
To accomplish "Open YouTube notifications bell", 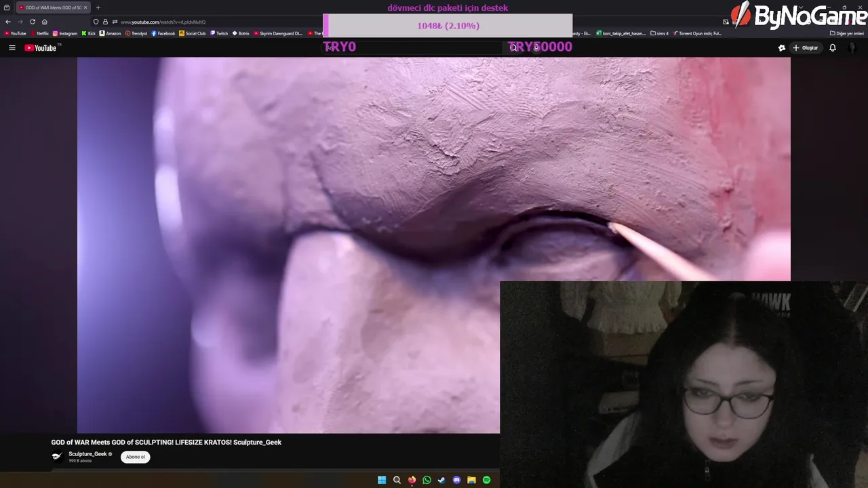I will [x=833, y=48].
